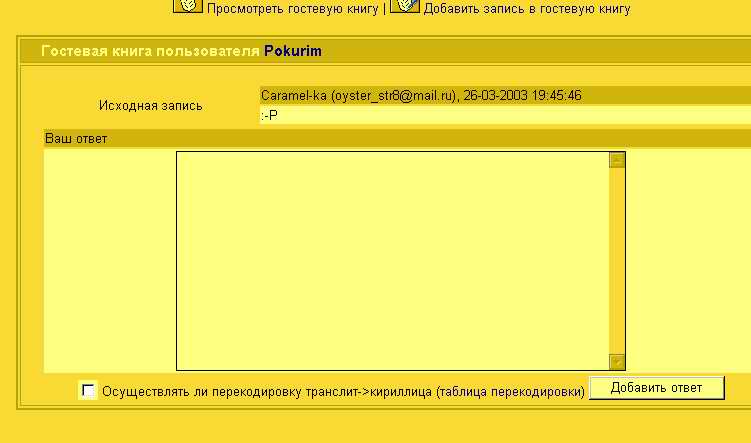Open the 'Просмотреть гостевую книгу' link

[x=293, y=9]
